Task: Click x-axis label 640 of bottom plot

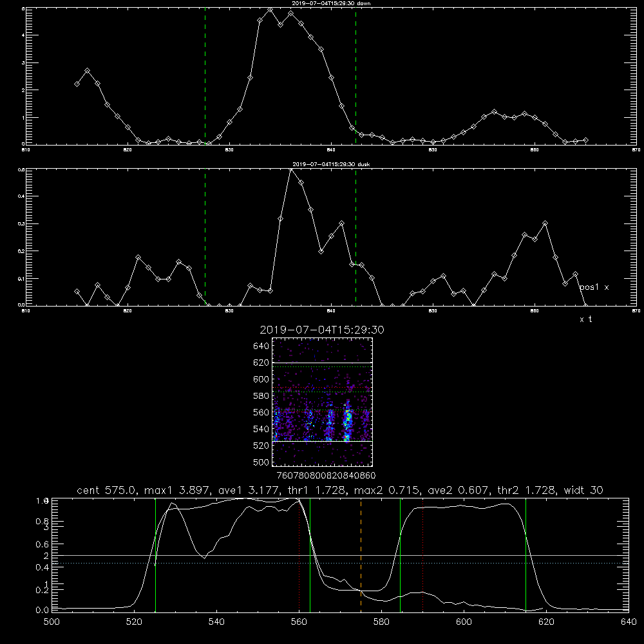Action: click(629, 622)
